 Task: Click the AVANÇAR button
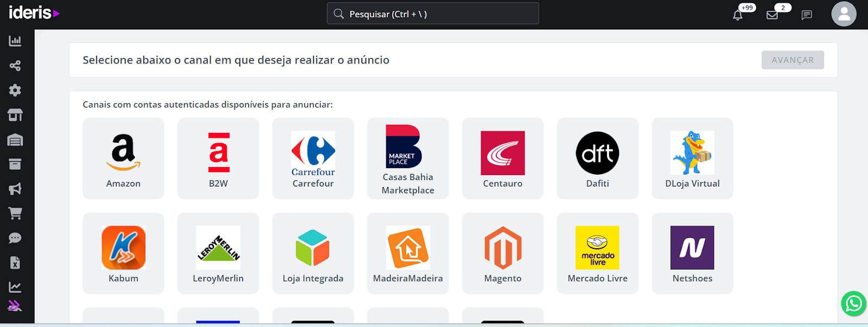(x=793, y=60)
